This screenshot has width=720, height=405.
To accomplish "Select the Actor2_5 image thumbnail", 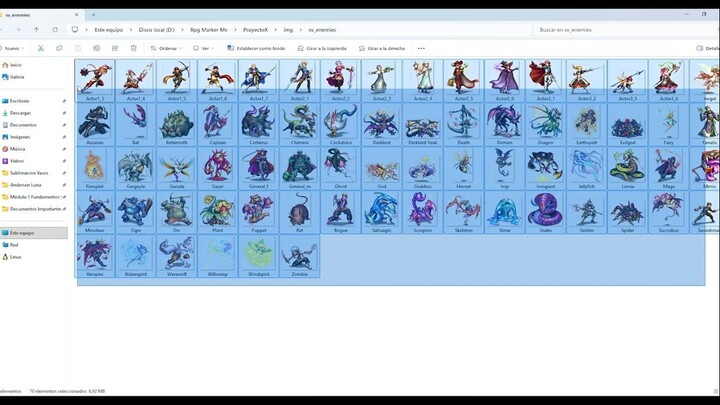I will (463, 80).
